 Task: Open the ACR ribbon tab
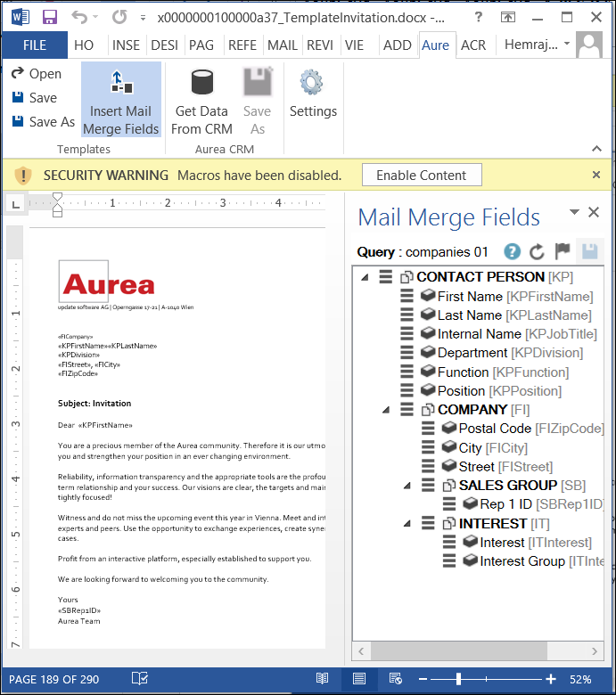pyautogui.click(x=473, y=45)
